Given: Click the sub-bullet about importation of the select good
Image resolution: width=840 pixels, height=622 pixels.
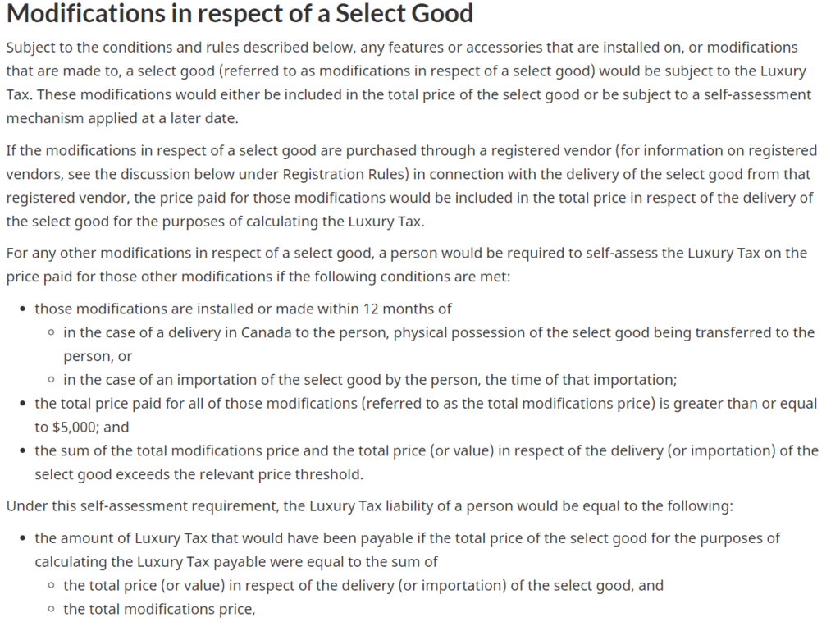Looking at the screenshot, I should coord(369,380).
